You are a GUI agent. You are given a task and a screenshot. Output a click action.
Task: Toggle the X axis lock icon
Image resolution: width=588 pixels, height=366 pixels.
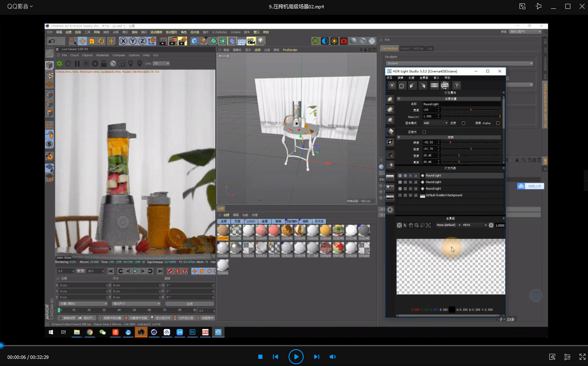pyautogui.click(x=123, y=41)
